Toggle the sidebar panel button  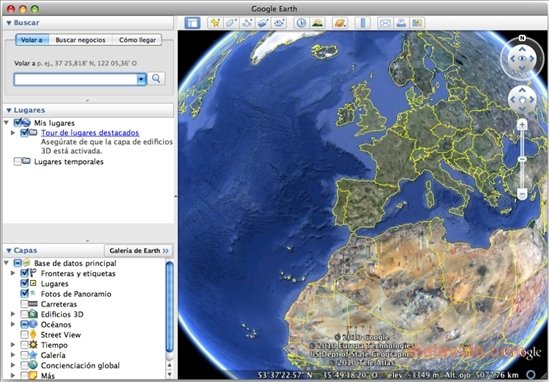click(192, 23)
